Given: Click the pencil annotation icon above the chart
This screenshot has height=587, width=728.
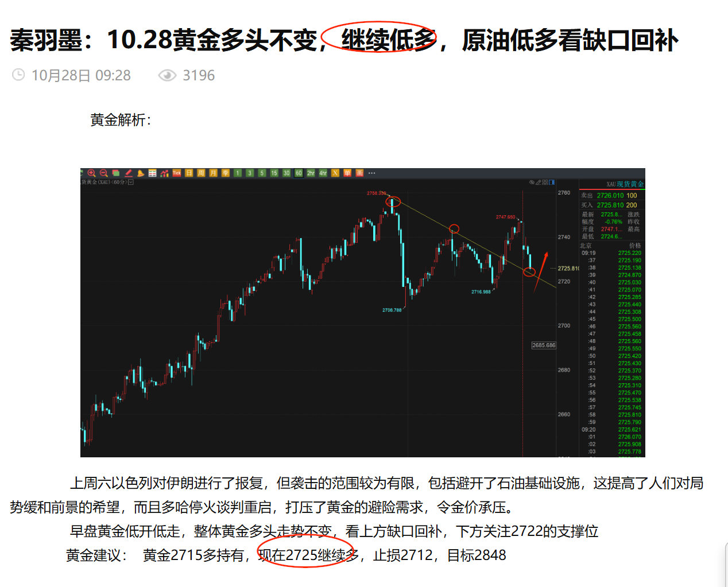Looking at the screenshot, I should pyautogui.click(x=539, y=182).
